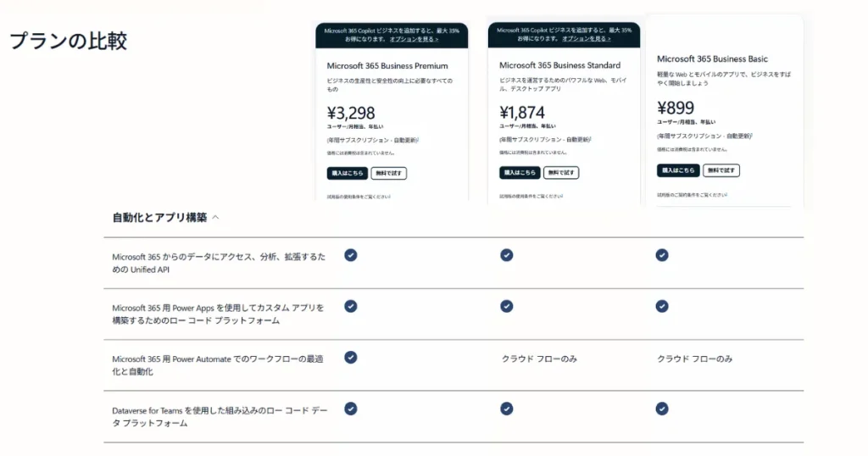Click Business Premium checkmark in Dataverse for Teams row
Screen dimensions: 868x456
coord(351,409)
